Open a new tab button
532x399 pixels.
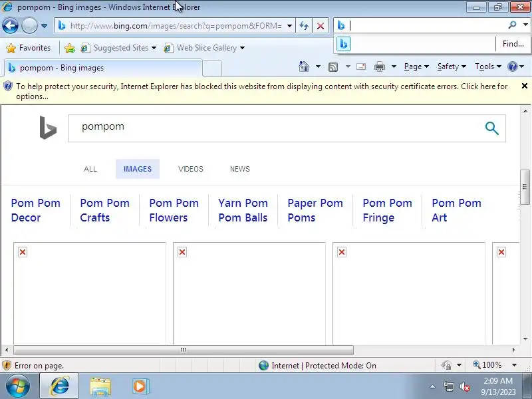point(212,68)
